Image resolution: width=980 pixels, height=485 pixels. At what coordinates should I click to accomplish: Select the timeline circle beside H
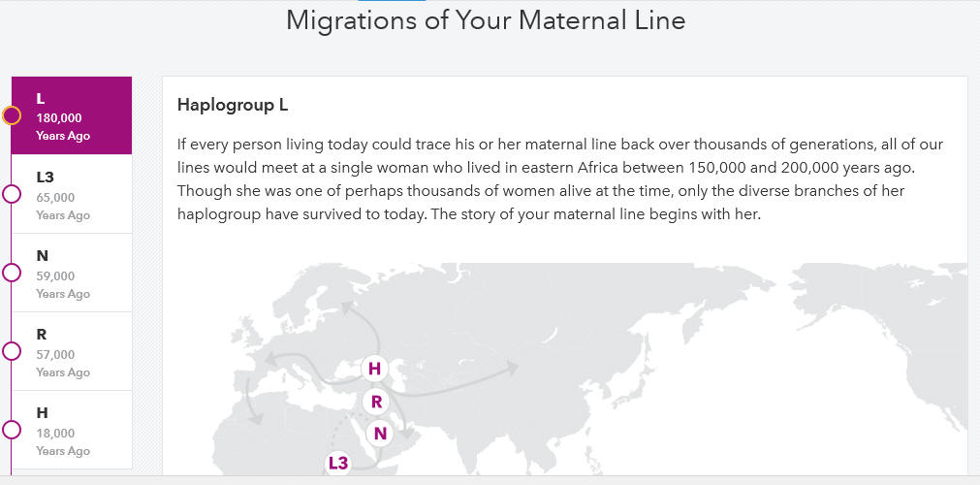point(12,430)
